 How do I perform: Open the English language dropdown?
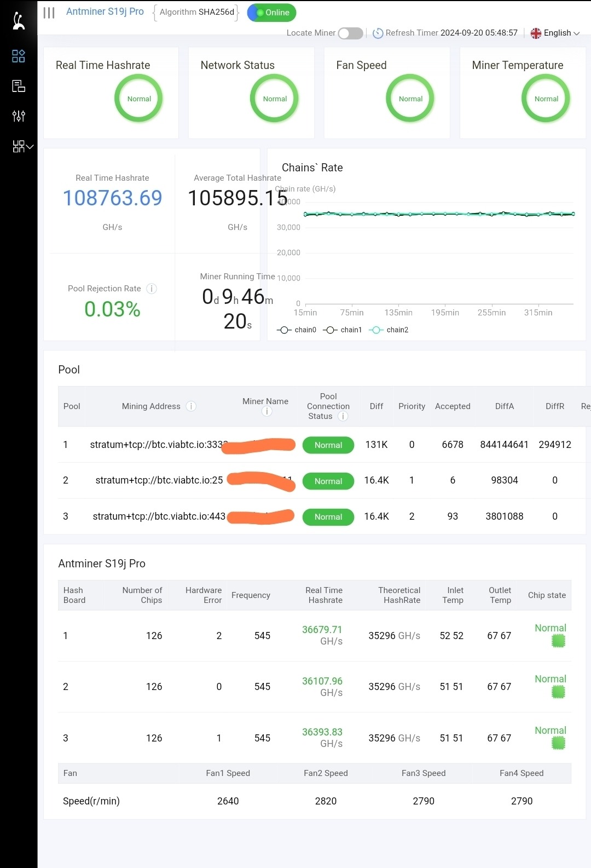tap(555, 33)
